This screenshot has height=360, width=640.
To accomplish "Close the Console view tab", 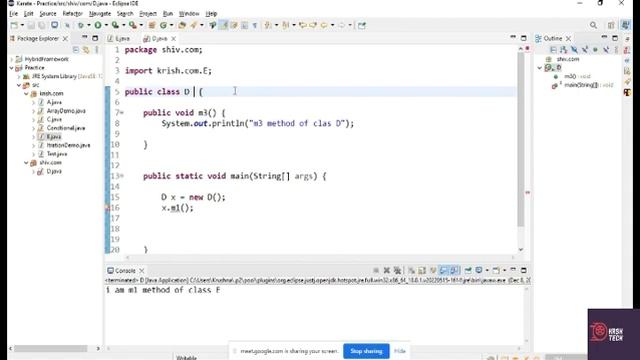I will 142,271.
